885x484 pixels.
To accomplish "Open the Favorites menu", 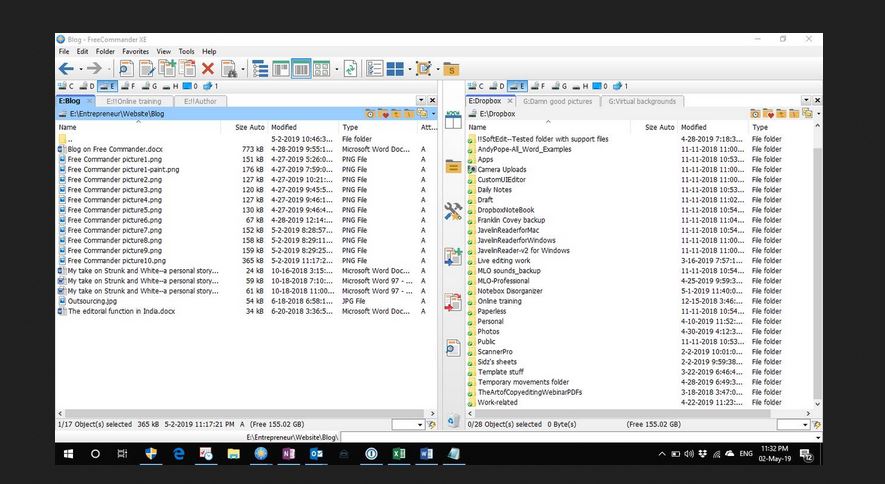I will pos(135,51).
